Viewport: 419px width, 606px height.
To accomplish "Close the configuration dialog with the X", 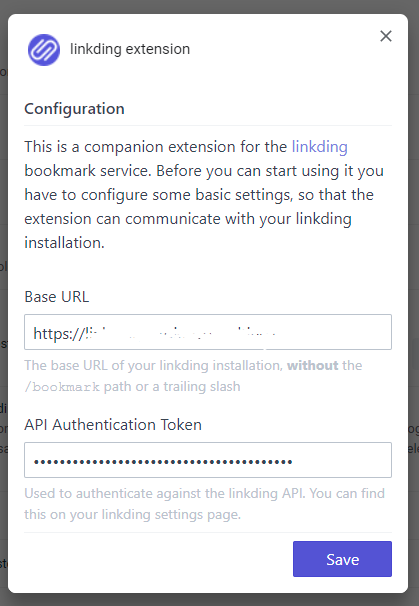I will pos(386,36).
